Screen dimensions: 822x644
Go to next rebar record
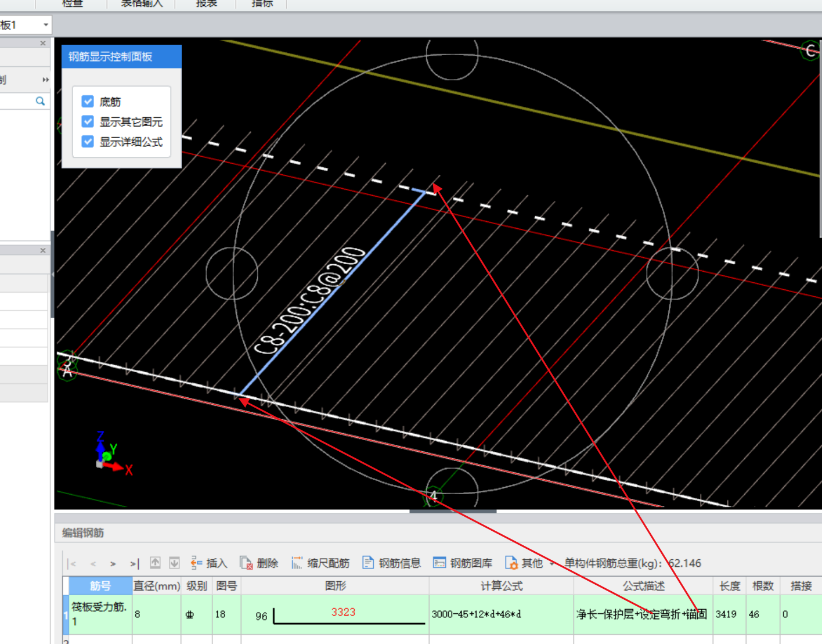click(x=113, y=563)
